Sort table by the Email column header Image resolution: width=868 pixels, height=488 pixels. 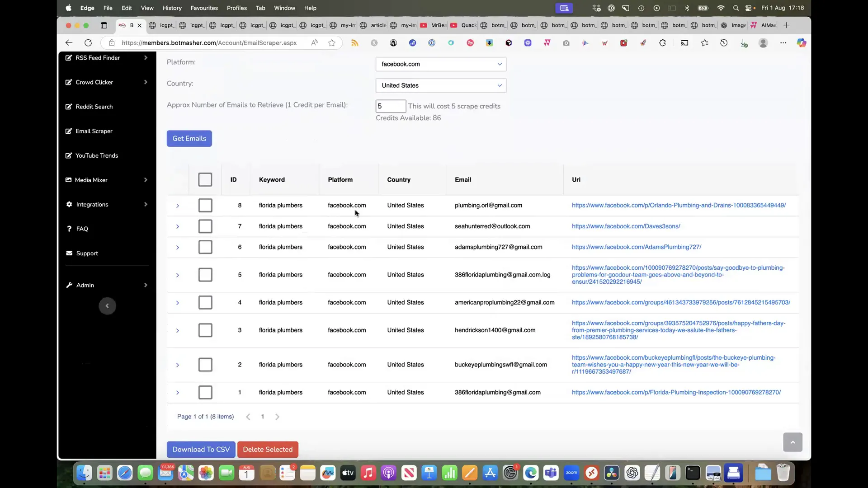463,180
